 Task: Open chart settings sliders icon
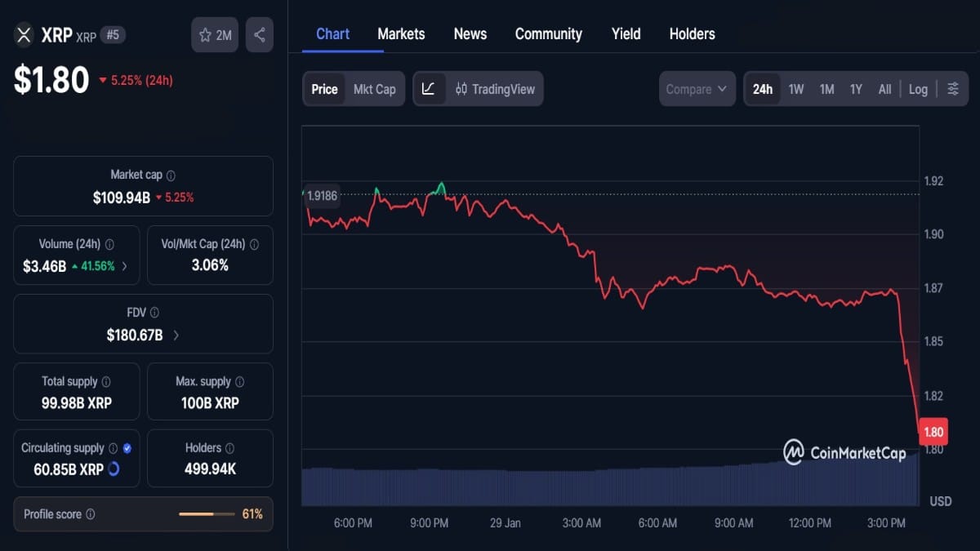coord(953,89)
